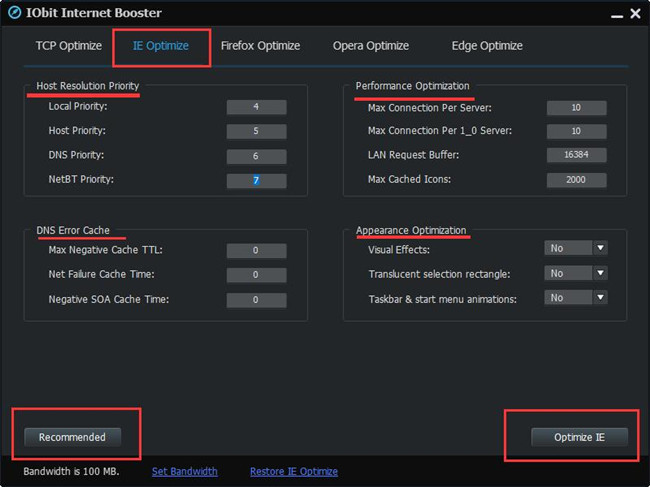Image resolution: width=650 pixels, height=487 pixels.
Task: Click the NetBT Priority value field
Action: (x=256, y=181)
